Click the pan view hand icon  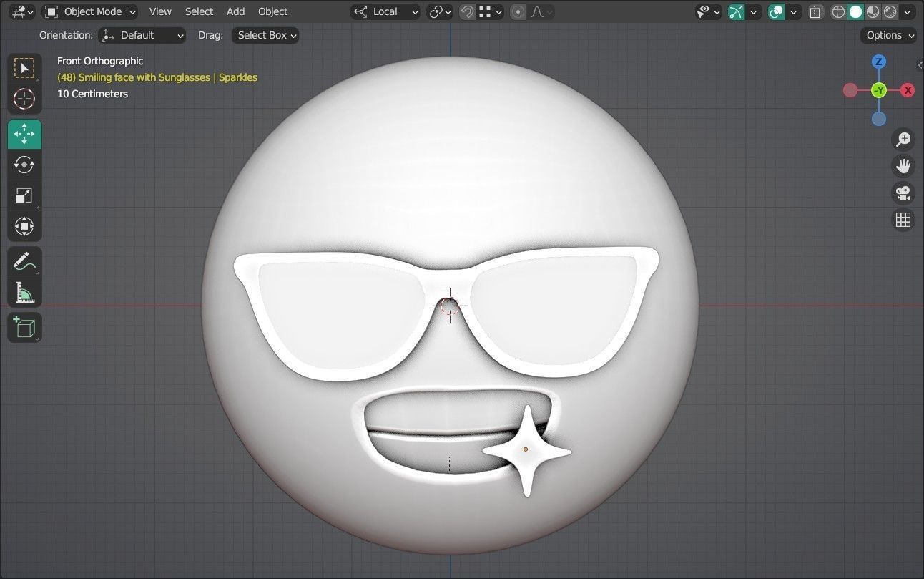[903, 166]
